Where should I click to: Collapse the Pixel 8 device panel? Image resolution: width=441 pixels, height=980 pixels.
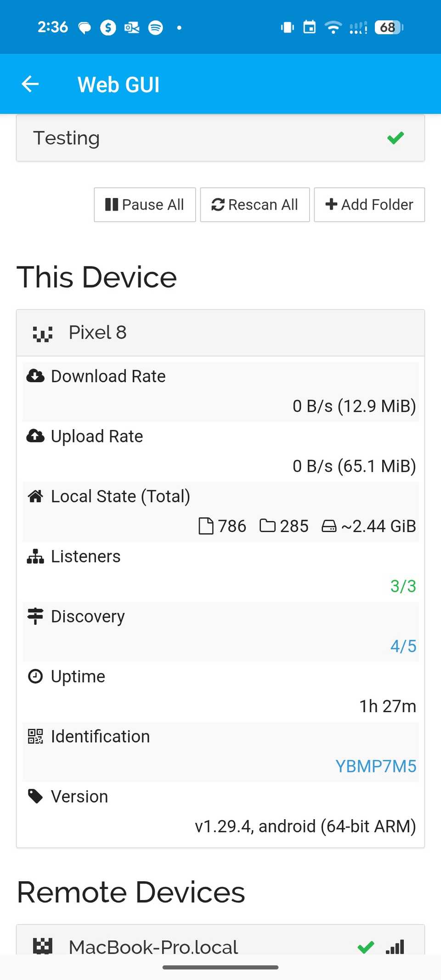[x=220, y=333]
